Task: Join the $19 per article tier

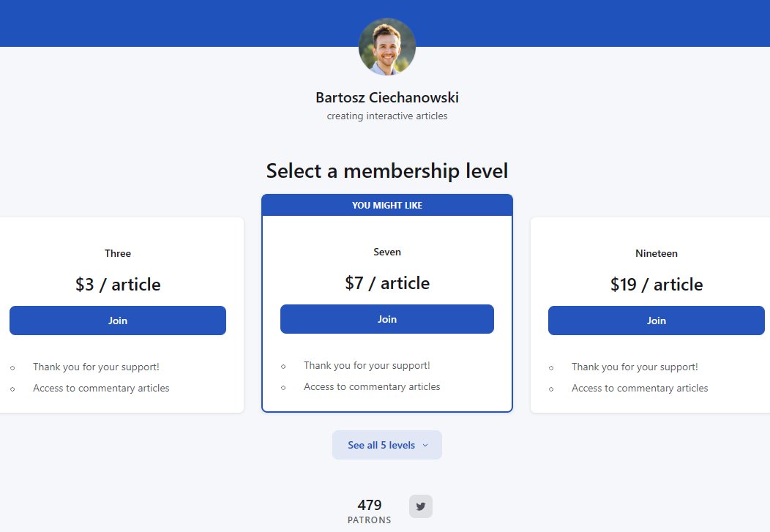Action: coord(657,321)
